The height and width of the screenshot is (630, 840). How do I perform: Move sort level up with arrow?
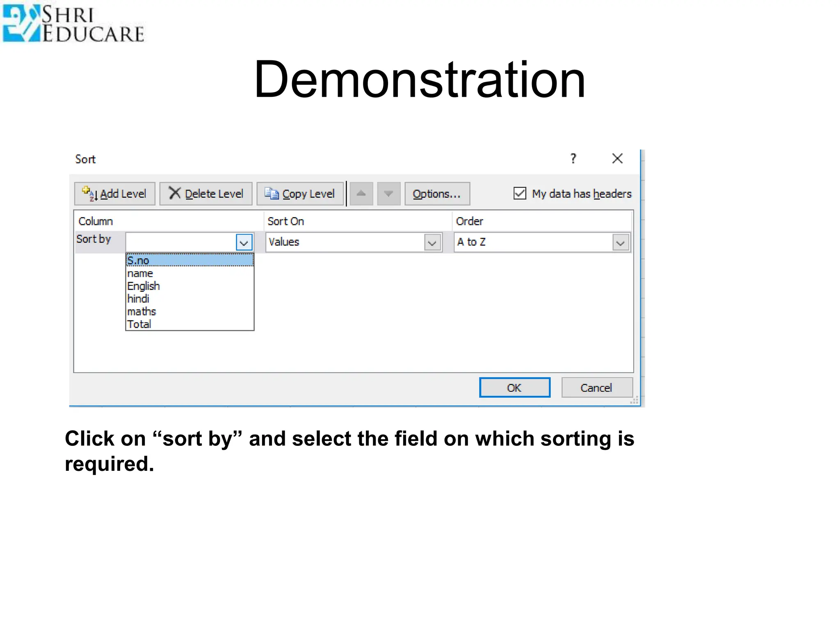coord(361,194)
